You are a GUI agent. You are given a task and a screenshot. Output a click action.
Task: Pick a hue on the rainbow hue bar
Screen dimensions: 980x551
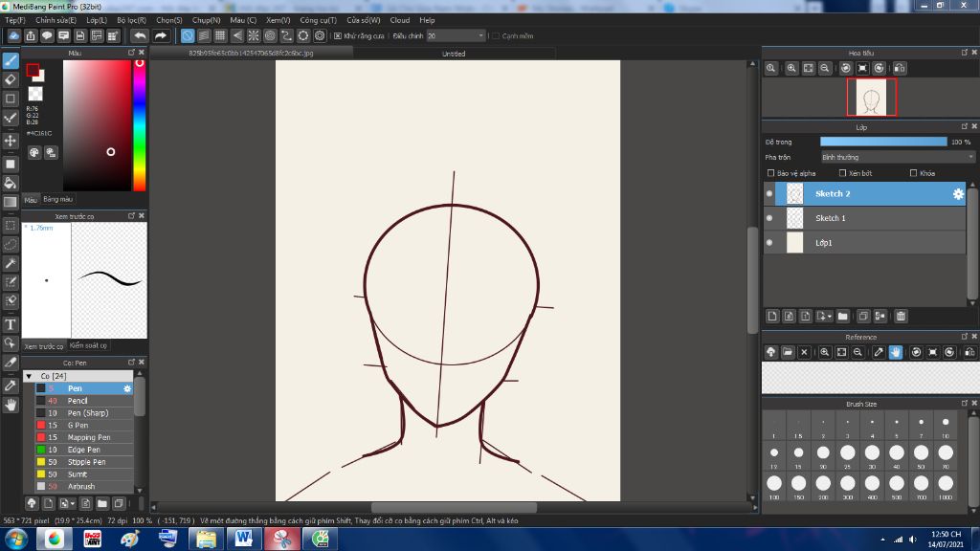pos(140,125)
